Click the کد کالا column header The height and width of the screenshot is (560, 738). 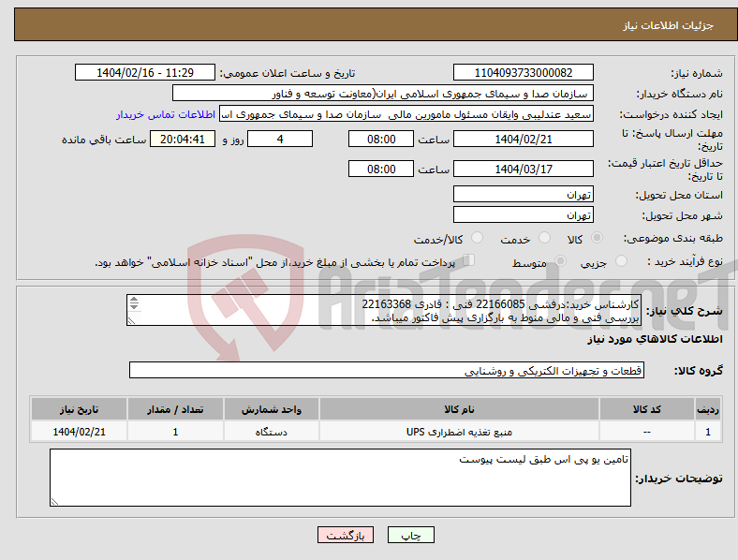[x=647, y=409]
